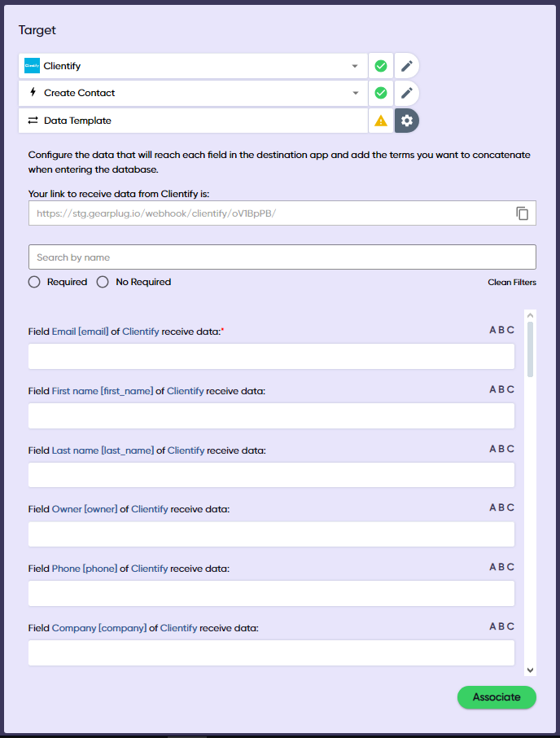Copy the webhook link with copy icon
The width and height of the screenshot is (560, 738).
[x=523, y=213]
